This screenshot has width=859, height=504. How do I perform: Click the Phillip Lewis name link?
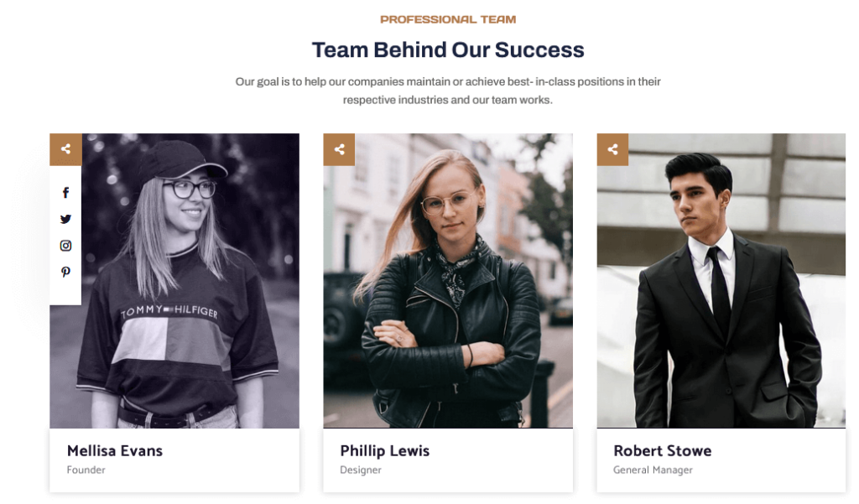click(384, 450)
